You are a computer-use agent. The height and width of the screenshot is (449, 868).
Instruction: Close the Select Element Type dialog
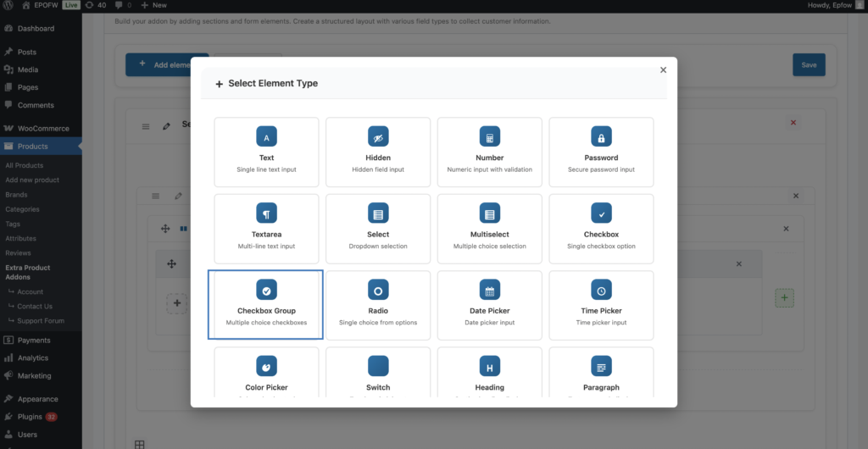click(x=663, y=70)
